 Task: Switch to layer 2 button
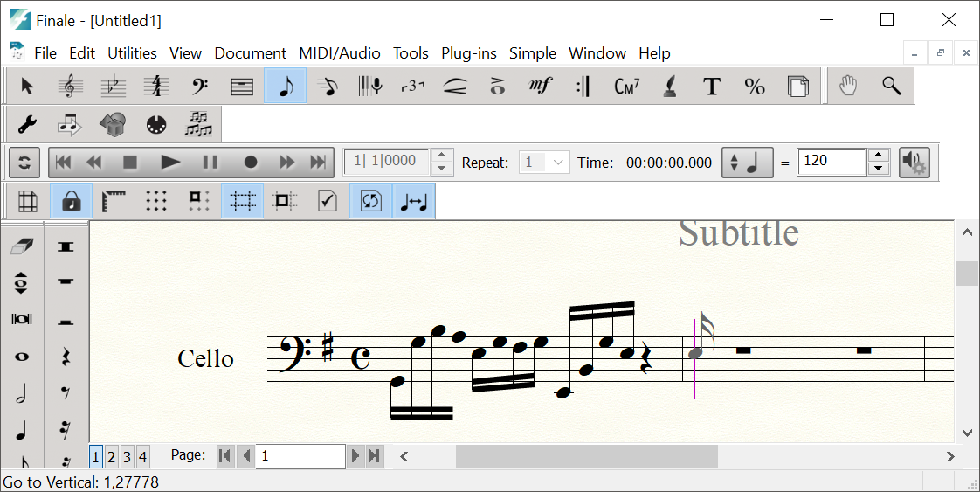[x=111, y=456]
